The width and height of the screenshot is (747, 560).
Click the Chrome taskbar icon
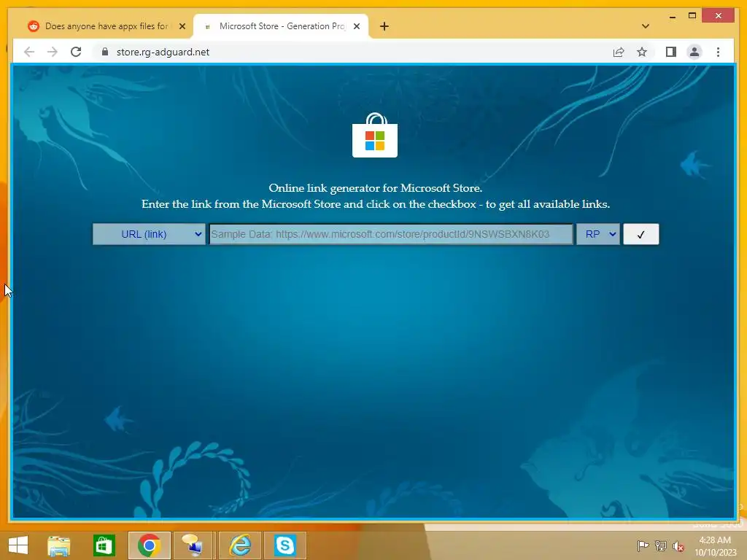coord(149,545)
